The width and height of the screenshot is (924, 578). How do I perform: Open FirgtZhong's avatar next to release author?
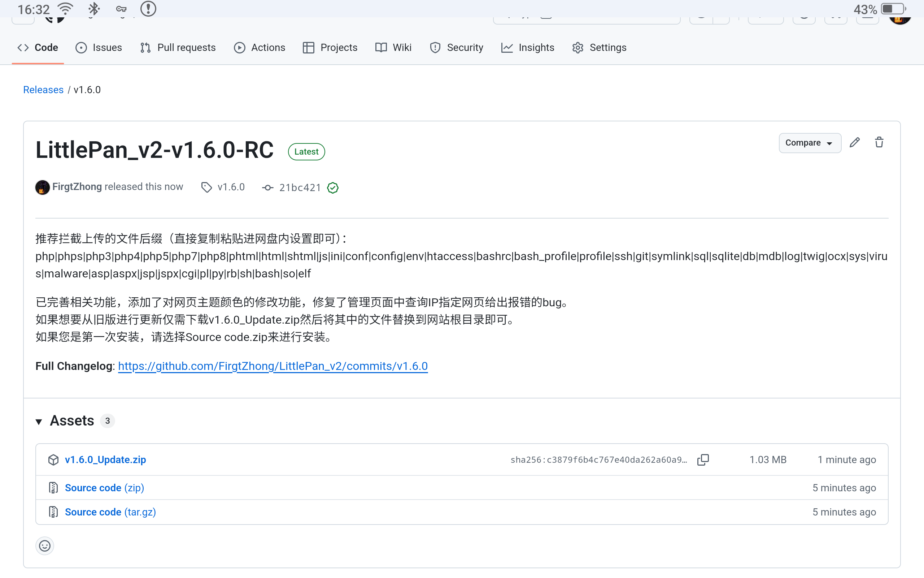coord(42,187)
